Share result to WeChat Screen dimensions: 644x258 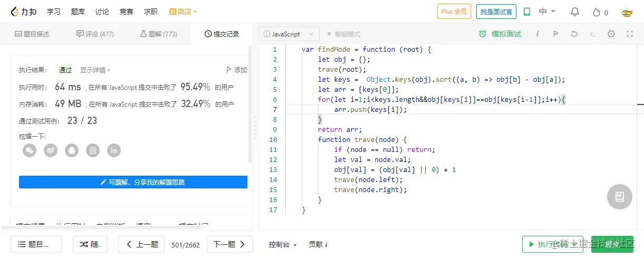(30, 150)
